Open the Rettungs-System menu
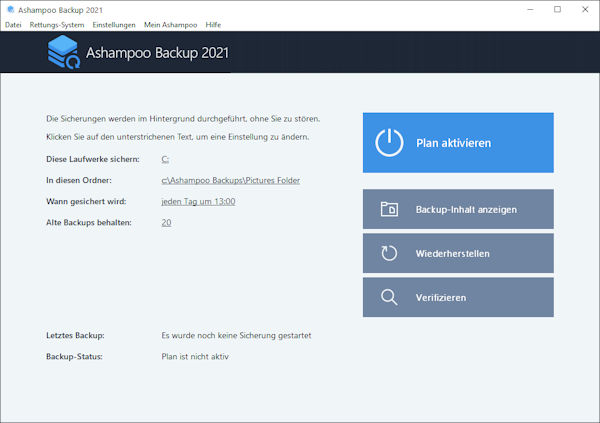 [x=57, y=25]
